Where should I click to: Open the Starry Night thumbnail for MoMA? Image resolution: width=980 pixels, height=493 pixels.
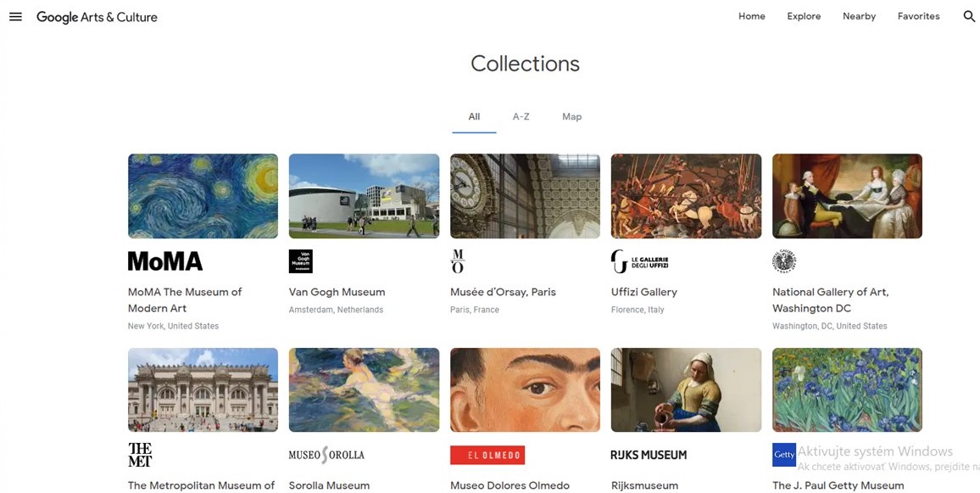pos(203,196)
